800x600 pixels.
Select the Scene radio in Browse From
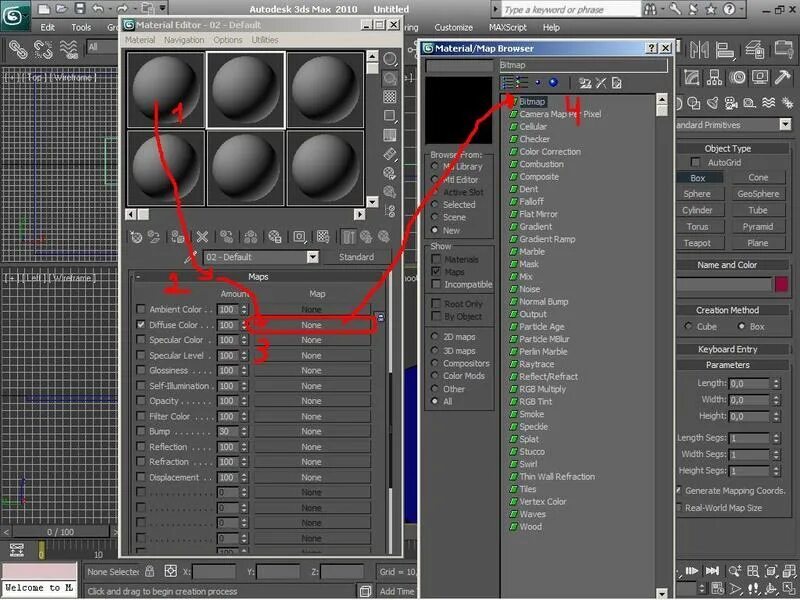[435, 217]
